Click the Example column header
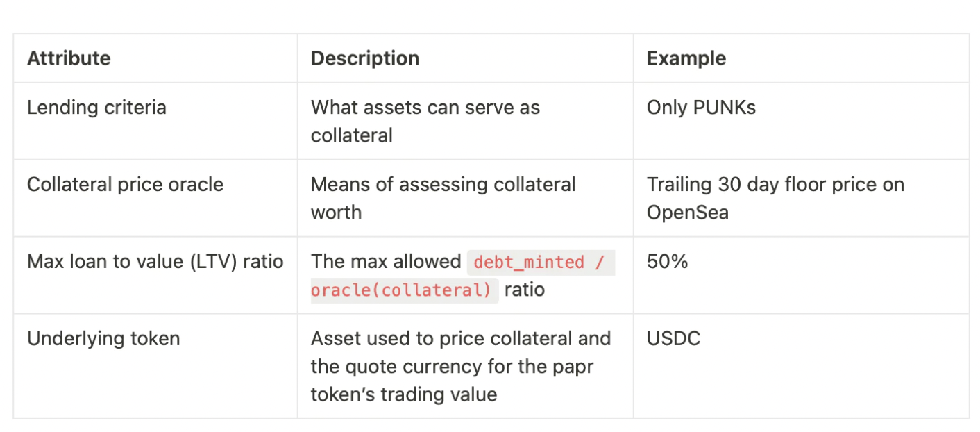Viewport: 980px width, 432px height. [686, 58]
